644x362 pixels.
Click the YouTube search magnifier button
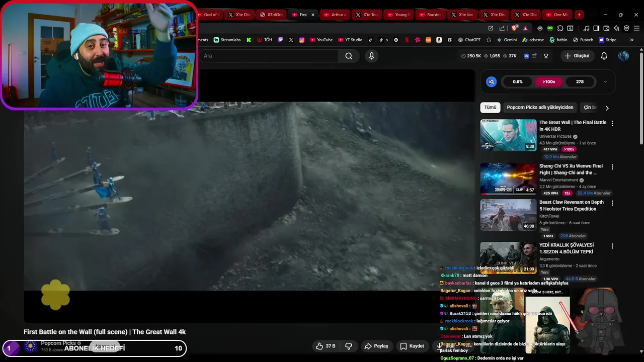pyautogui.click(x=349, y=56)
